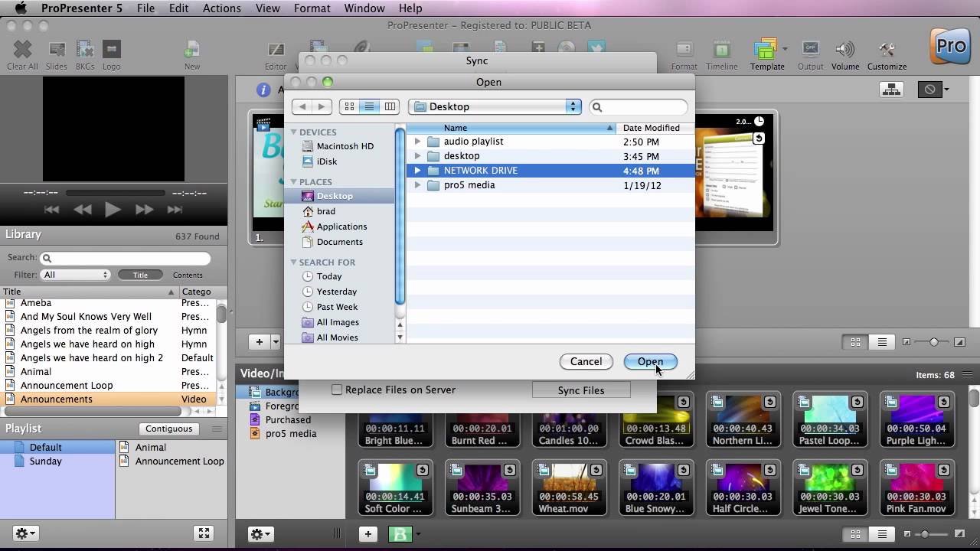Click the Customize toolbar icon
Screen dimensions: 980x551
coord(887,51)
